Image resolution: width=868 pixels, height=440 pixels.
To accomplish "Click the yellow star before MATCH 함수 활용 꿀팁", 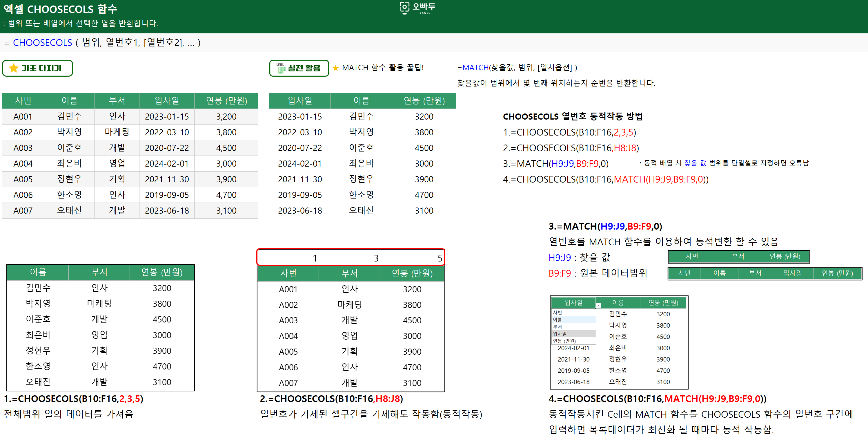I will [x=335, y=68].
